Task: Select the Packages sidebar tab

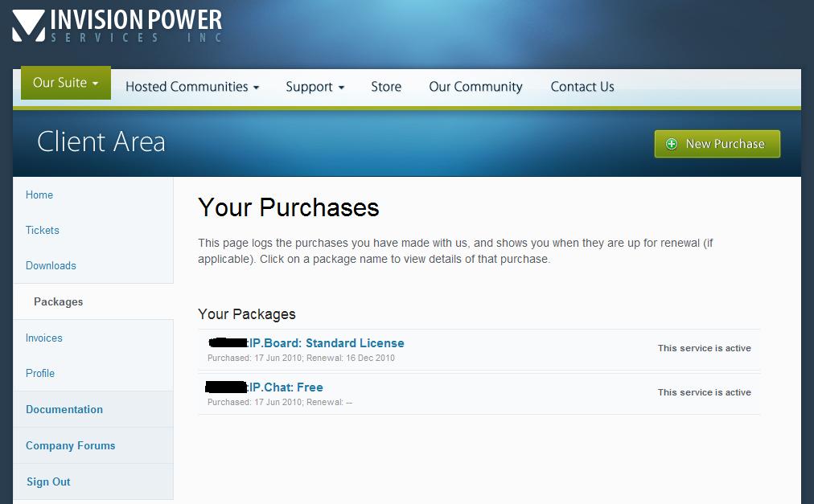Action: coord(93,301)
